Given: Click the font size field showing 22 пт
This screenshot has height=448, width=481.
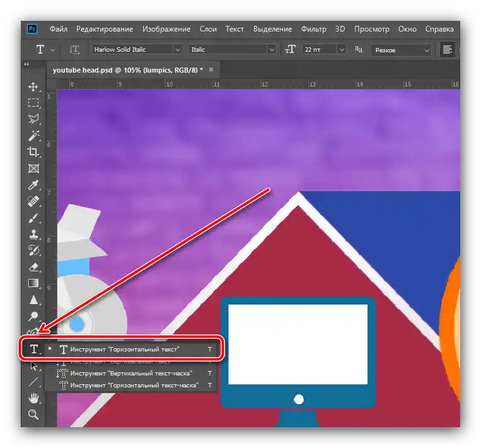Looking at the screenshot, I should click(x=320, y=49).
